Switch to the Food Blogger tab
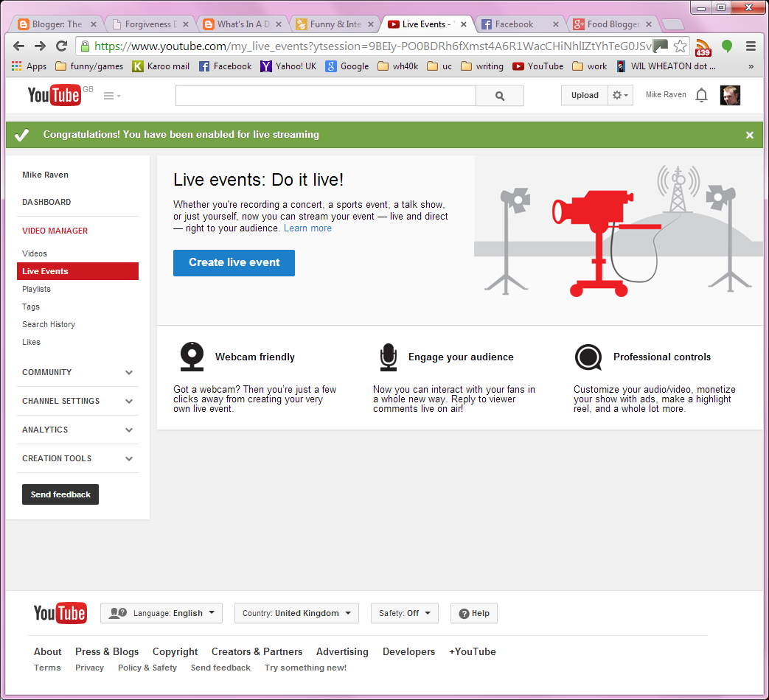Image resolution: width=769 pixels, height=700 pixels. [613, 24]
